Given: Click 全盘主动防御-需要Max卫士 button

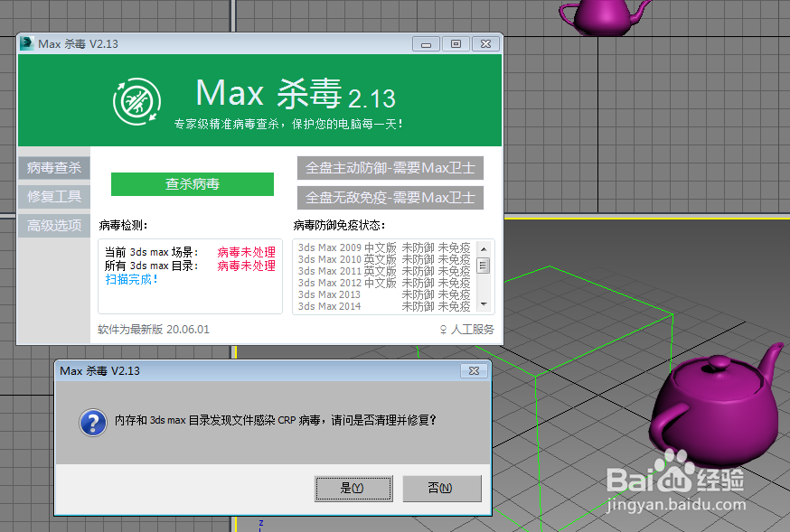Looking at the screenshot, I should coord(390,168).
